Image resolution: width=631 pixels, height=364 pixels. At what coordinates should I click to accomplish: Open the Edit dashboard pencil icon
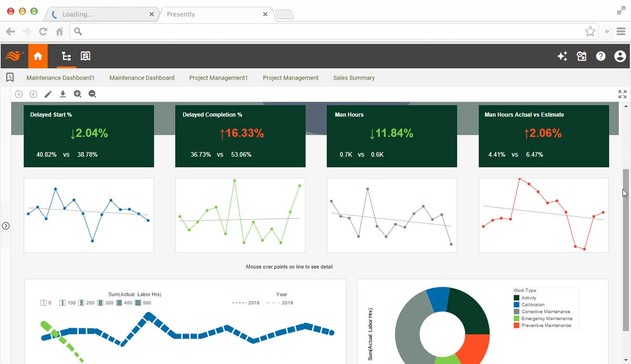click(48, 94)
